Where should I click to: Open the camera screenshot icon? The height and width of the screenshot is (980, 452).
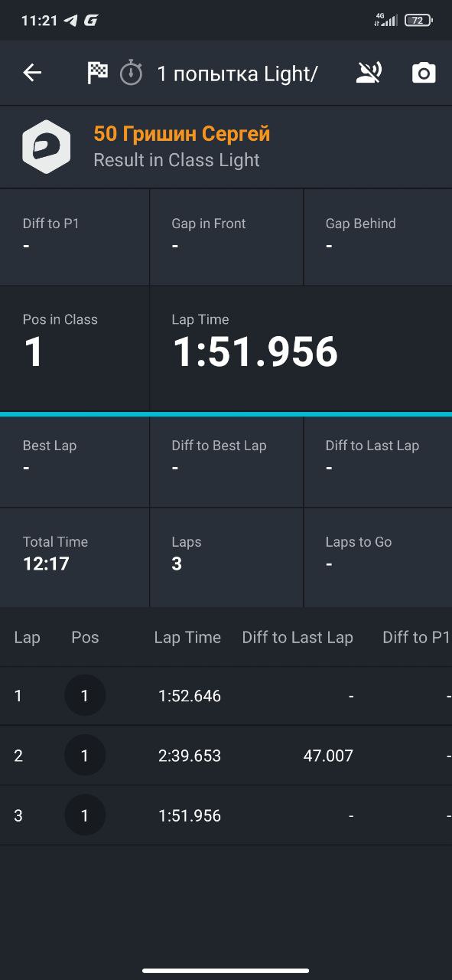point(424,73)
